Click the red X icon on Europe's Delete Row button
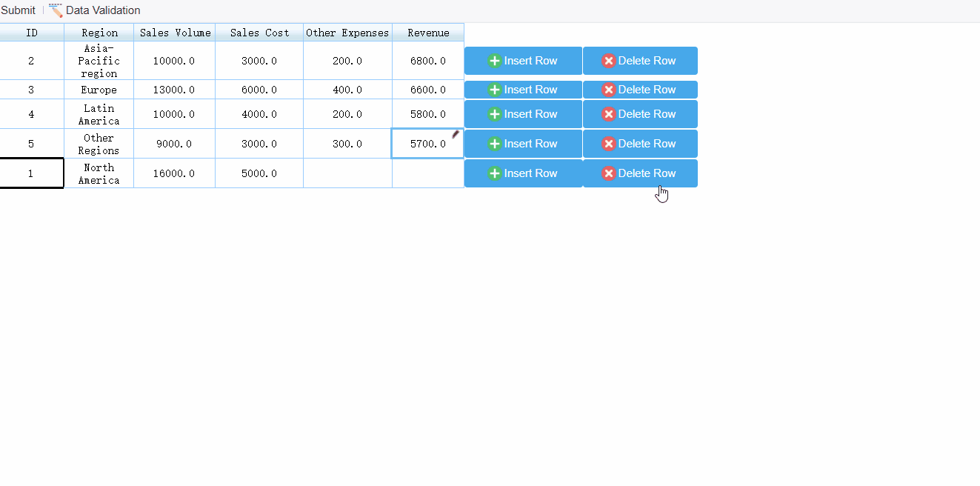 608,90
